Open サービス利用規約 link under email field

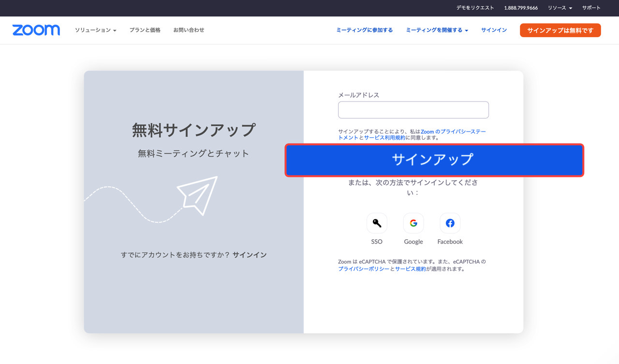384,138
